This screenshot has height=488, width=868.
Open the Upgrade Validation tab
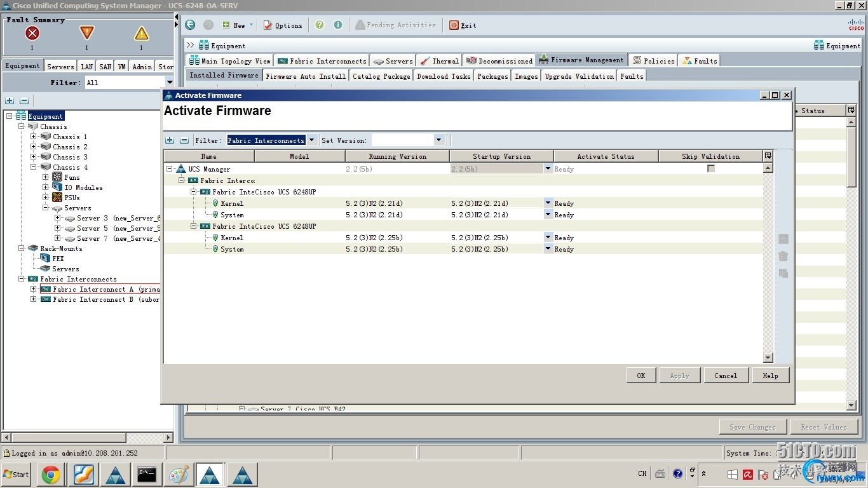point(580,76)
